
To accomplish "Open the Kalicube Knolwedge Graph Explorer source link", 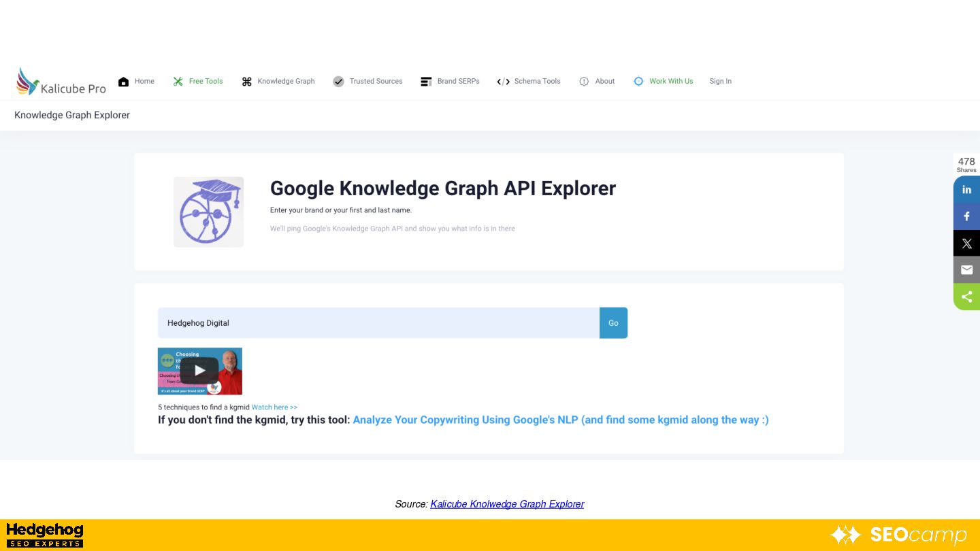I will click(507, 504).
